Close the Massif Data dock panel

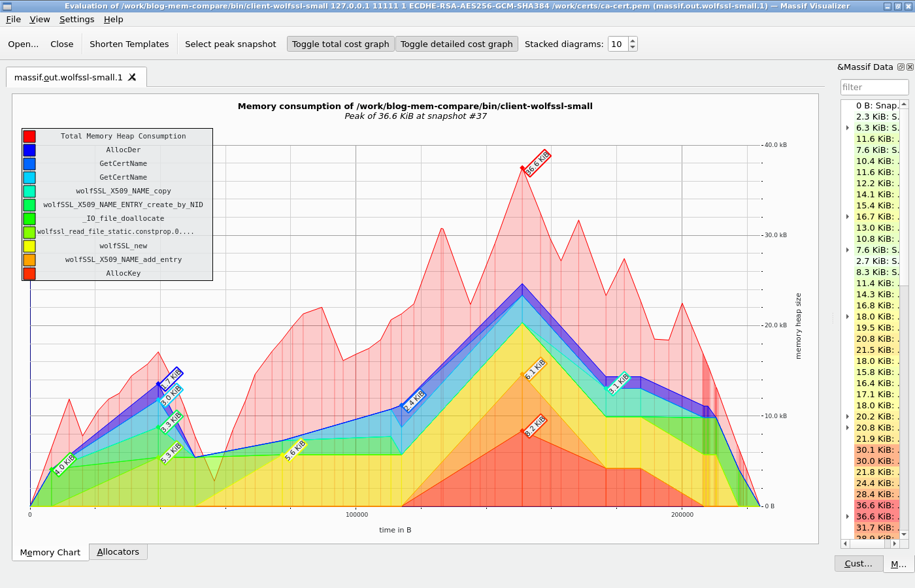910,67
